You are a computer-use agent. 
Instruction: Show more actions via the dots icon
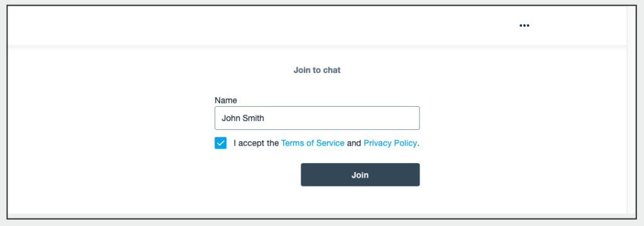point(524,26)
